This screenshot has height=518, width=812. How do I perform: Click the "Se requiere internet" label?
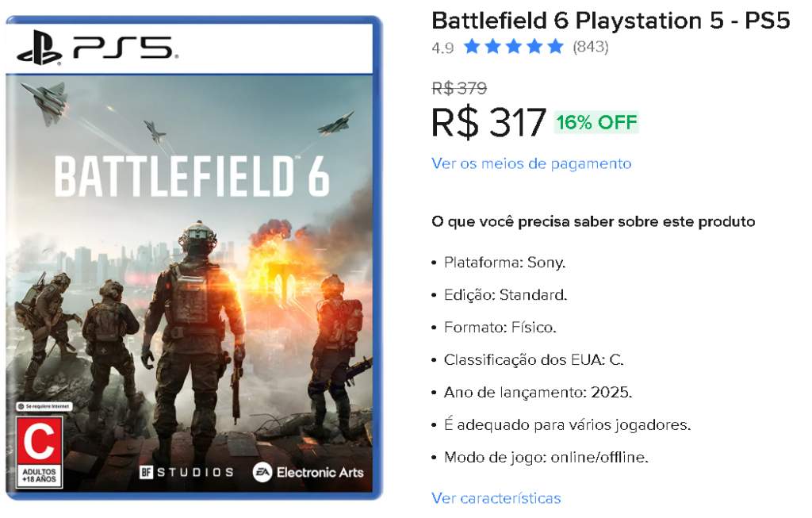[44, 406]
